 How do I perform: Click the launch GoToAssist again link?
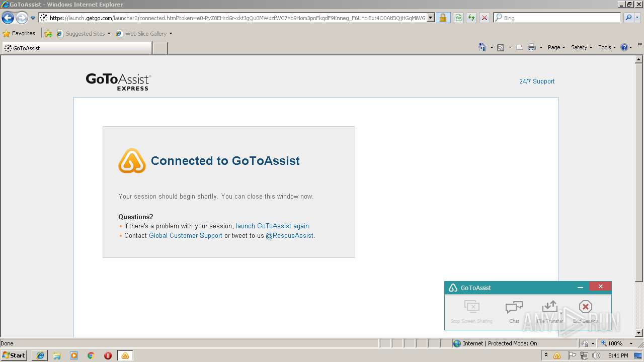click(272, 226)
